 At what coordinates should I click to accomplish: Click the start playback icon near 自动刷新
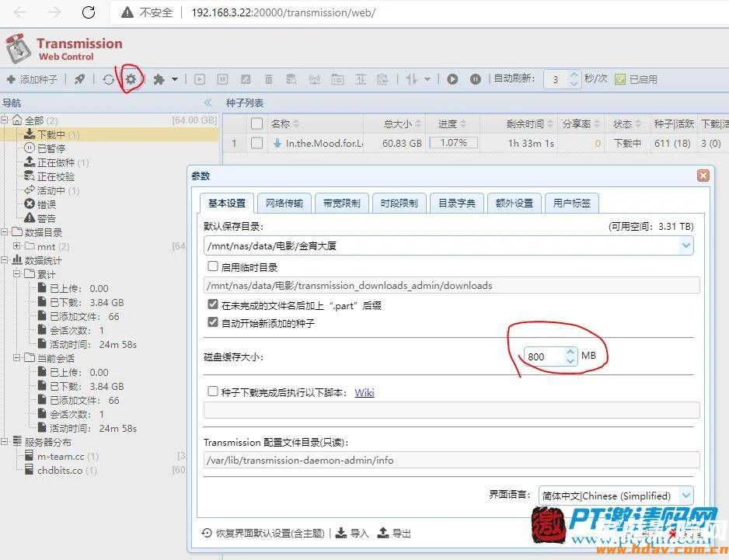click(452, 78)
